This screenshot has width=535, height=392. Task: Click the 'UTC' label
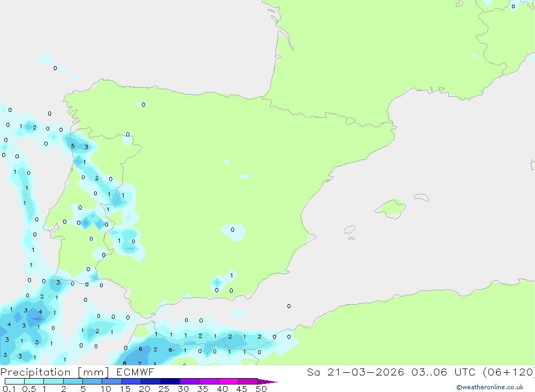click(x=465, y=372)
